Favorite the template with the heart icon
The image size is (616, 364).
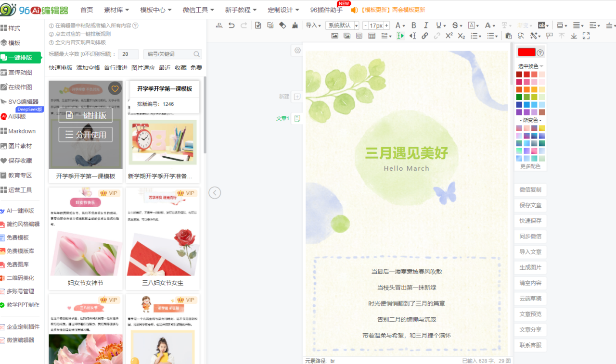[x=115, y=88]
